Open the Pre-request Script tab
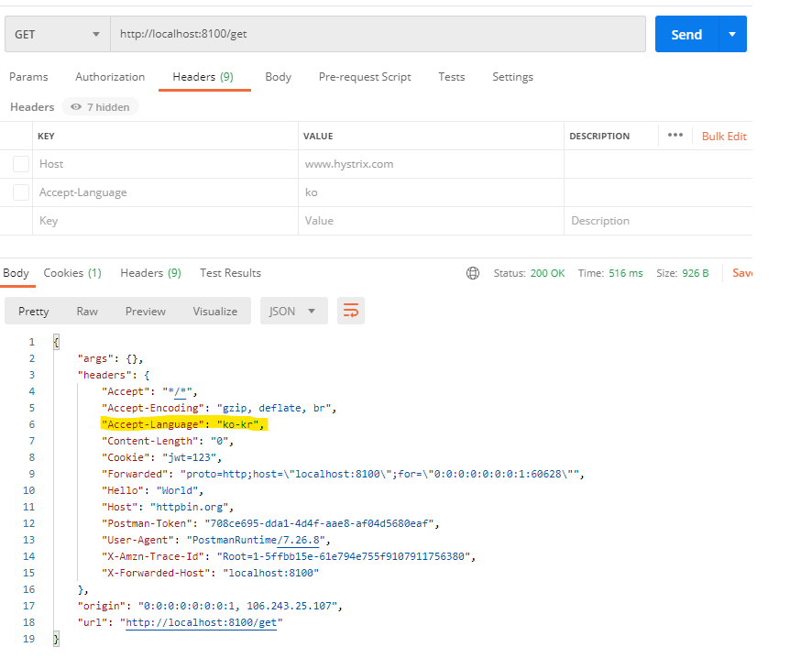The image size is (812, 658). [x=365, y=77]
